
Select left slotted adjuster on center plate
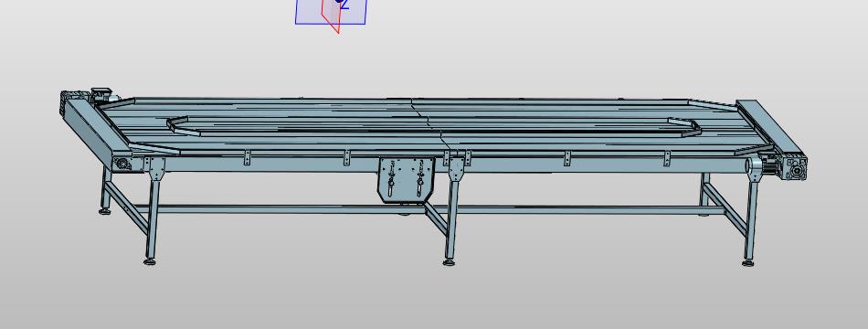[x=392, y=178]
